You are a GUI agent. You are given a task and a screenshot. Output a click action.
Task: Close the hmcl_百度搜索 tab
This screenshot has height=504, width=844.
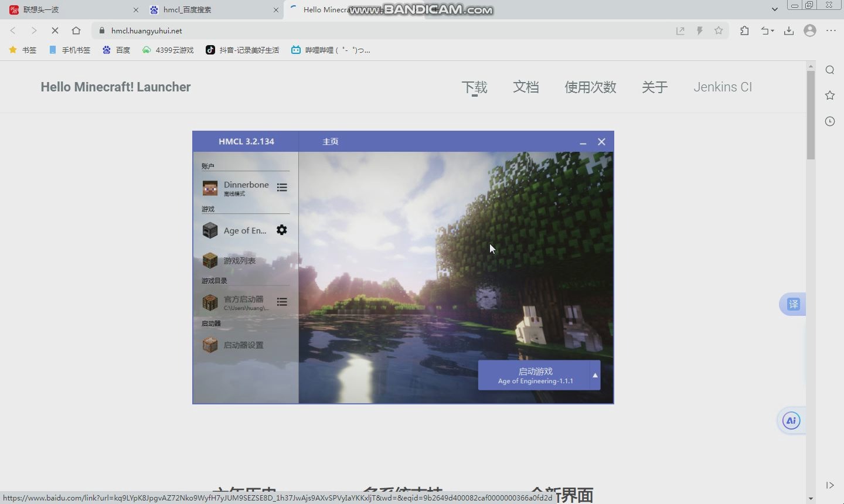coord(276,10)
